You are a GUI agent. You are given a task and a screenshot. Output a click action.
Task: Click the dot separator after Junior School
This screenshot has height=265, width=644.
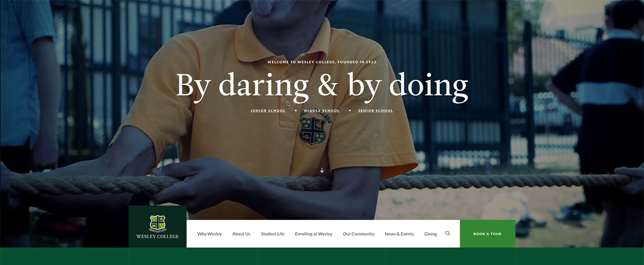[295, 111]
